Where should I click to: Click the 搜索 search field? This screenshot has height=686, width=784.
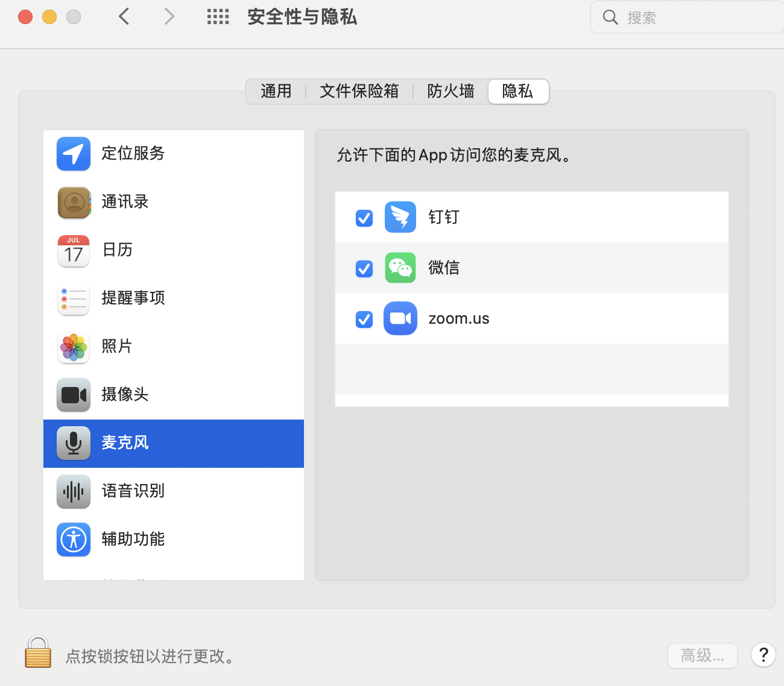tap(687, 17)
